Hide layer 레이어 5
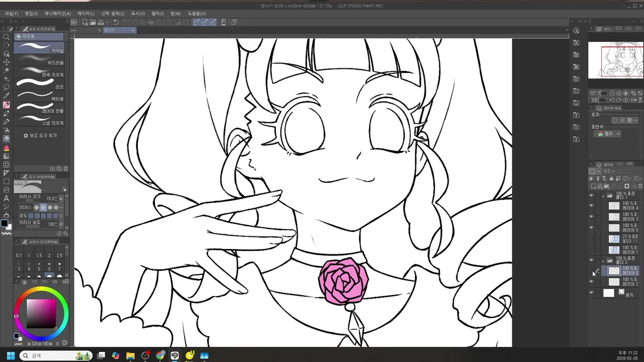 pos(591,228)
